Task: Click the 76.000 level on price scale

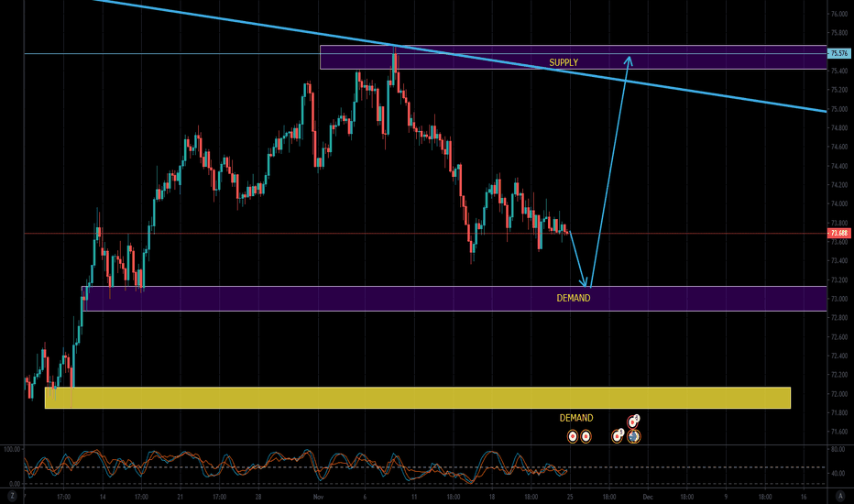Action: coord(838,15)
